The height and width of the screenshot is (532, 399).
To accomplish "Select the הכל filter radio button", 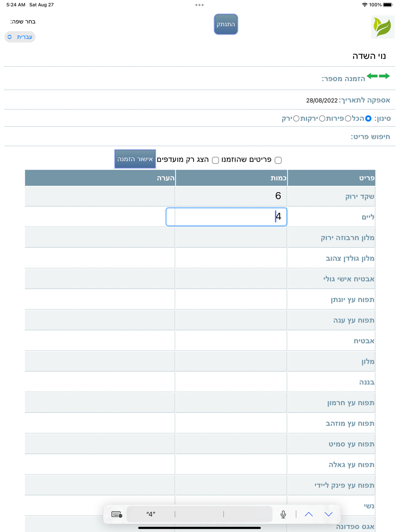I will 368,118.
